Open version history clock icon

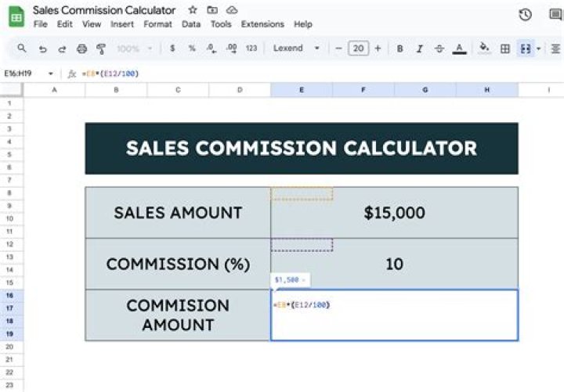(525, 15)
